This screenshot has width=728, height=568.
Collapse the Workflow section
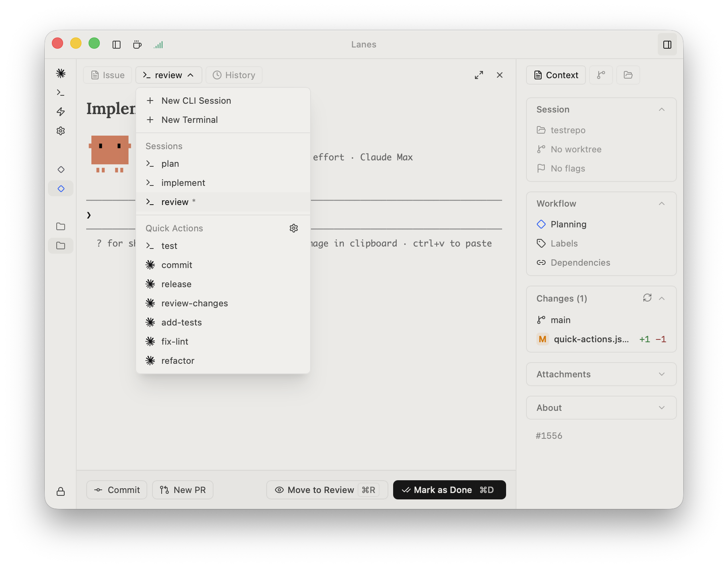coord(662,203)
